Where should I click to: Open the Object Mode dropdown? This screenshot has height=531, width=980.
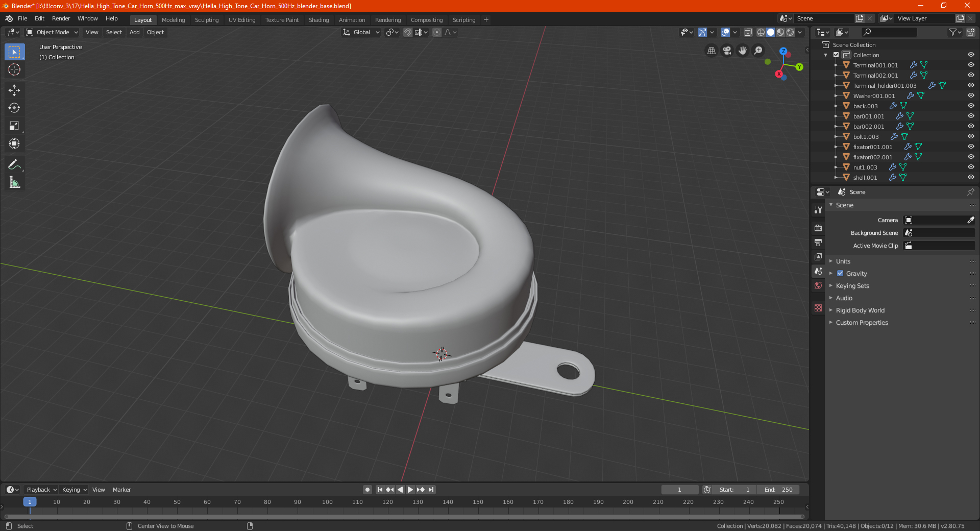tap(52, 32)
